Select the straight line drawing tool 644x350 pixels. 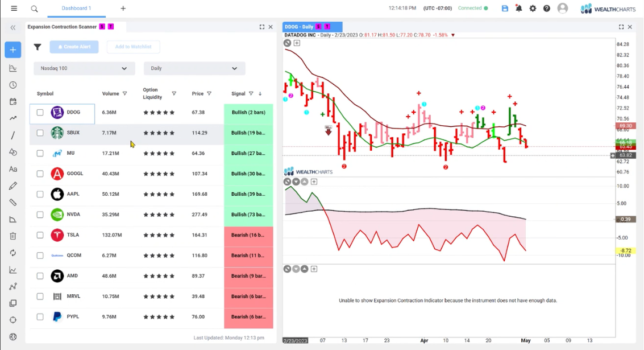tap(13, 135)
